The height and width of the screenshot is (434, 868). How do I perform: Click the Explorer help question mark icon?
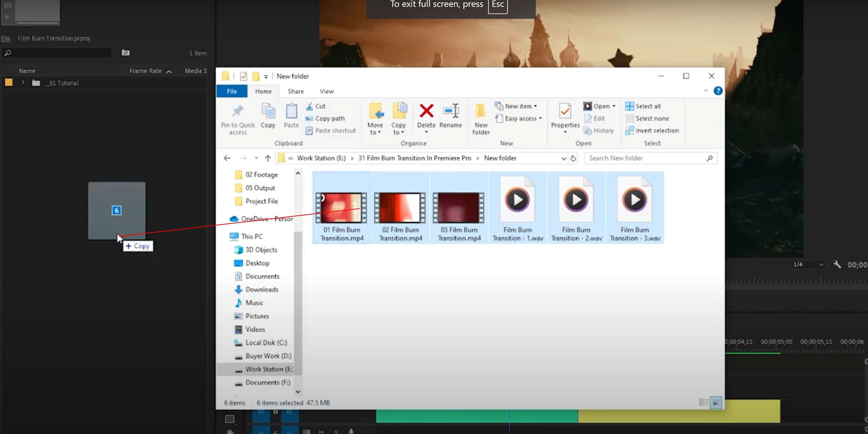pos(718,91)
